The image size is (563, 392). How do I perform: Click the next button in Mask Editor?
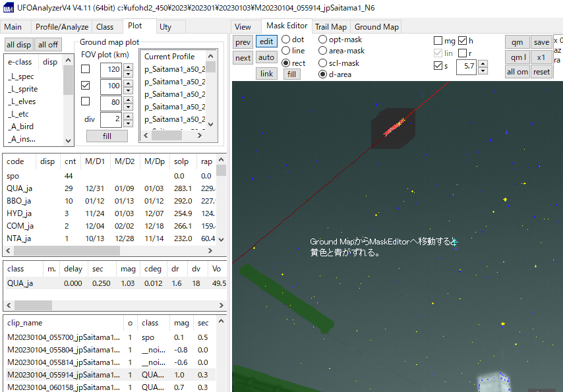coord(243,58)
